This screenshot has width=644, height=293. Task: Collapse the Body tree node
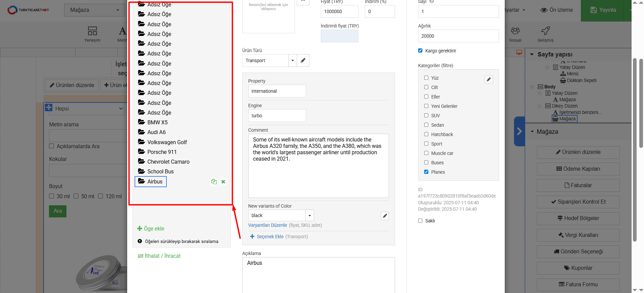[532, 87]
